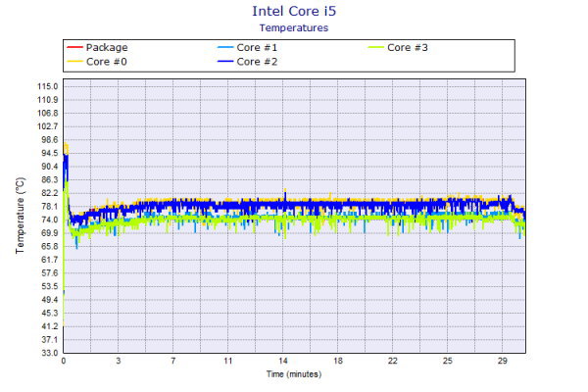This screenshot has width=588, height=392.
Task: Click the Temperature (°C) axis label
Action: (20, 216)
